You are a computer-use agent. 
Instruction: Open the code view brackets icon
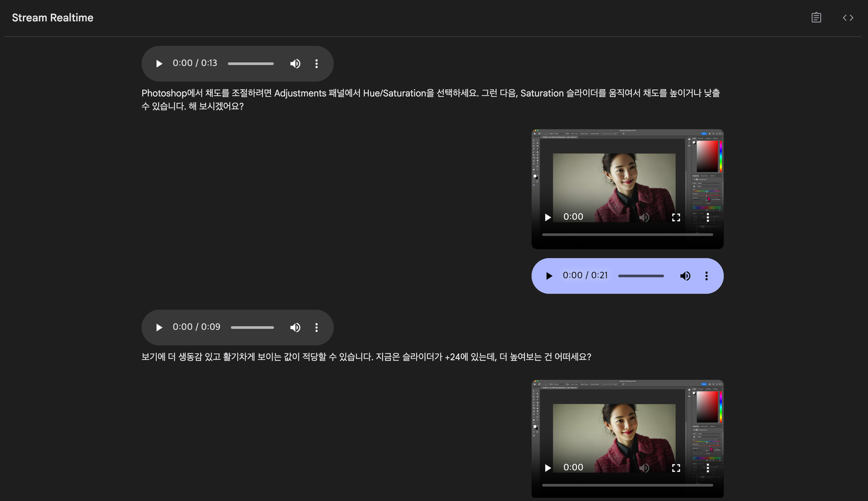point(848,18)
